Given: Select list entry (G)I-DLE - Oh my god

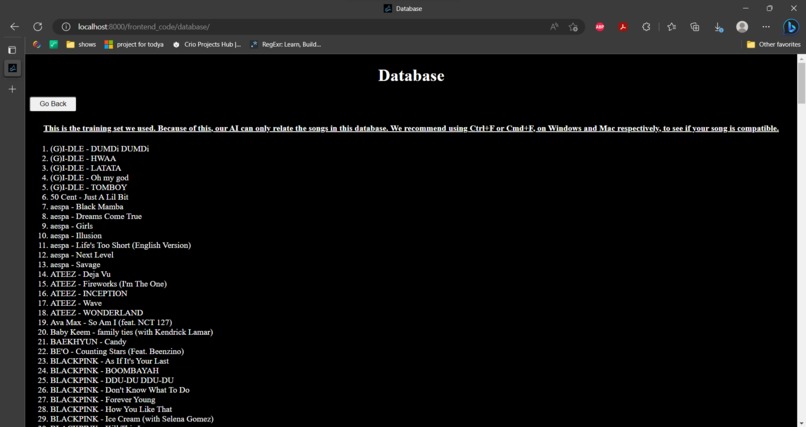Looking at the screenshot, I should (89, 178).
